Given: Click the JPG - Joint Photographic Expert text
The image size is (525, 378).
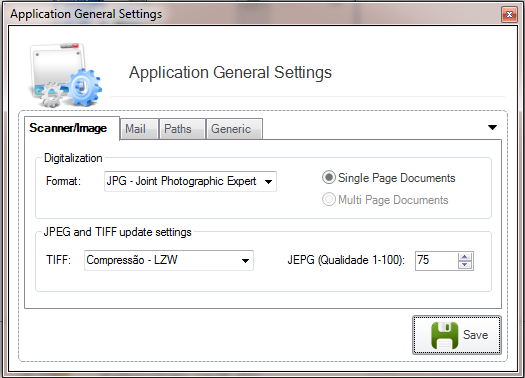Looking at the screenshot, I should tap(181, 181).
